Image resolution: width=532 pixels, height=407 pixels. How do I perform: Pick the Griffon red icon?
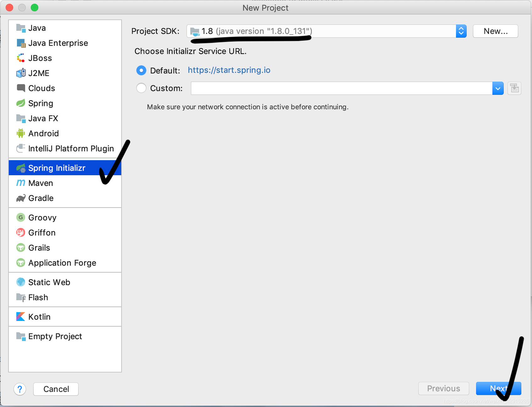(21, 232)
